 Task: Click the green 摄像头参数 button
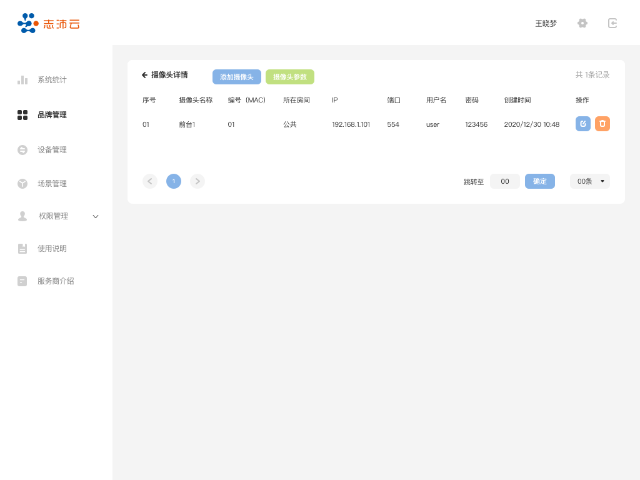pos(289,76)
